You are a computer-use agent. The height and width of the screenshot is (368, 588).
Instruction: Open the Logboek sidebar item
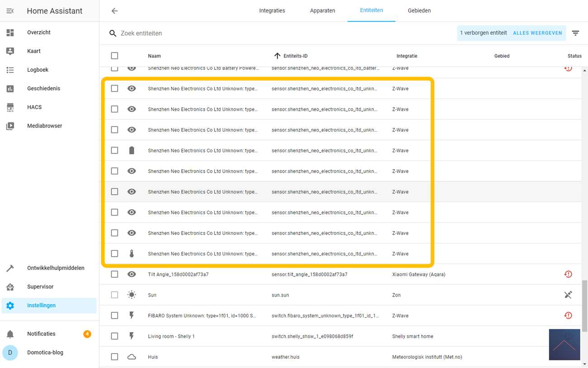pyautogui.click(x=38, y=70)
